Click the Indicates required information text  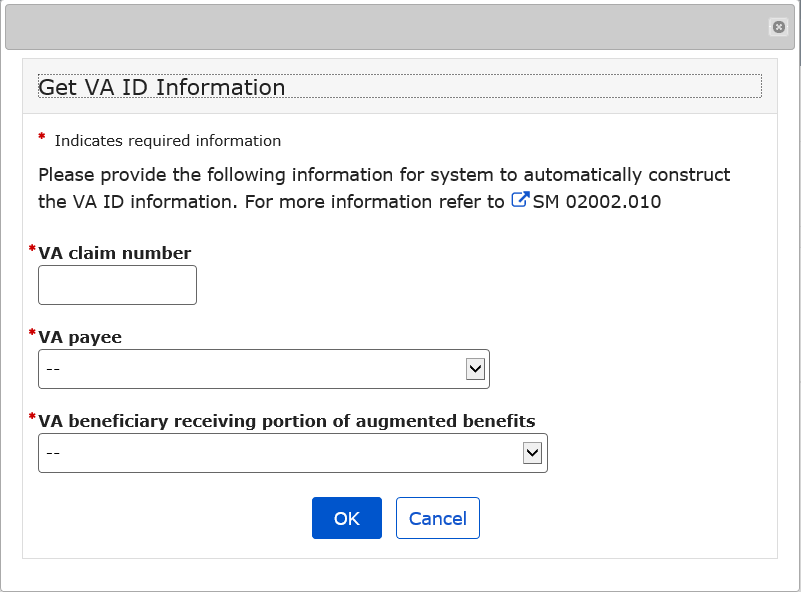tap(168, 141)
